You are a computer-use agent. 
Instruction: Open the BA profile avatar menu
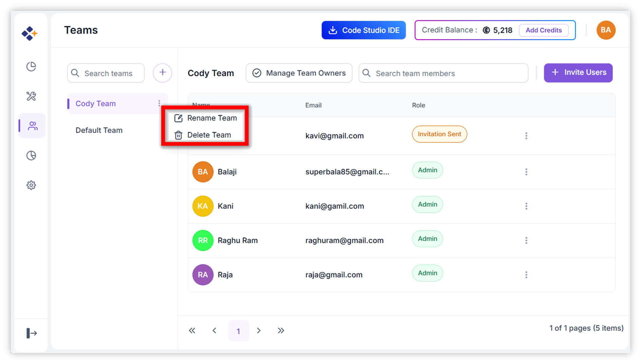(x=606, y=30)
